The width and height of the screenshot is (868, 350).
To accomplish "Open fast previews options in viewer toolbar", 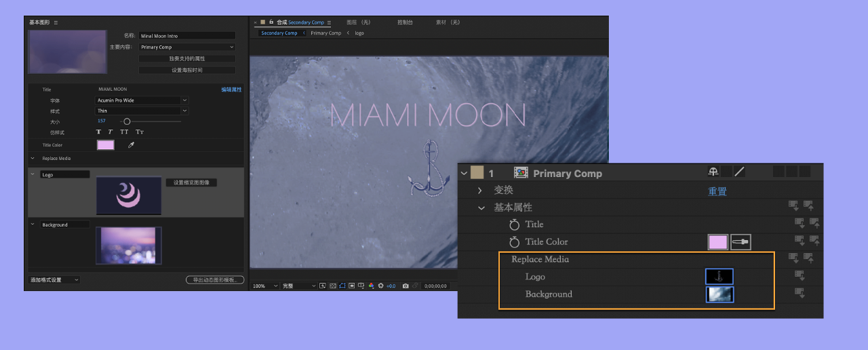I will (x=323, y=286).
